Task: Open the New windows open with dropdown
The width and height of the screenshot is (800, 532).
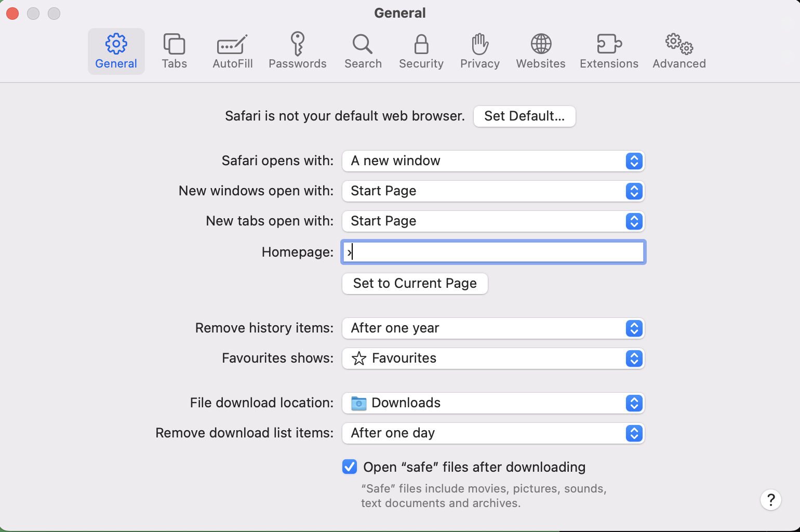Action: [493, 191]
